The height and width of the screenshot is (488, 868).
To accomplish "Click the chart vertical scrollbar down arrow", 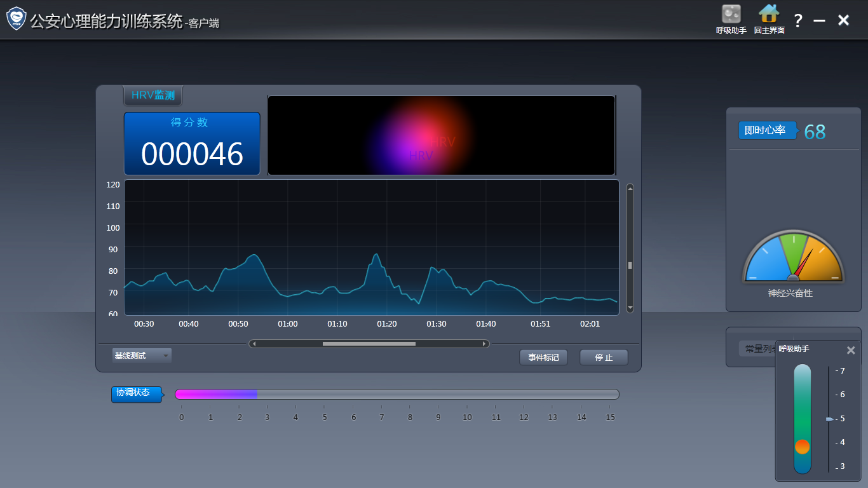I will (x=630, y=308).
